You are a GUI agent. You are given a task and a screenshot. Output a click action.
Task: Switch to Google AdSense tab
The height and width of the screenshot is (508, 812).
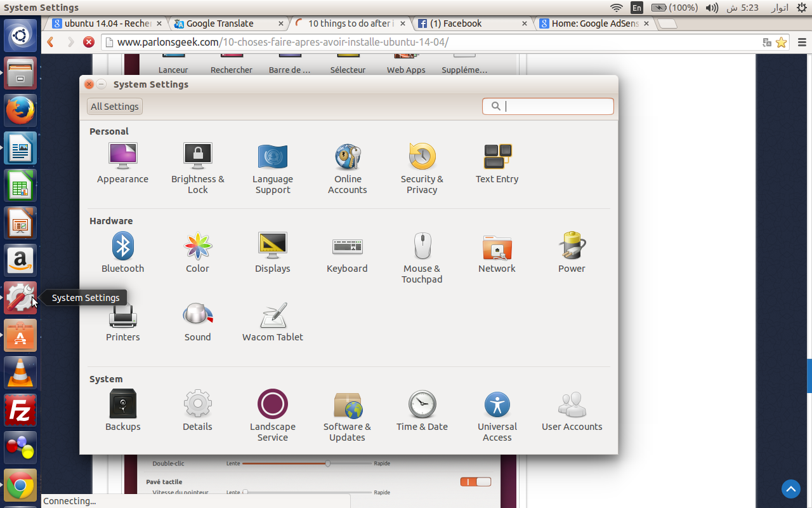click(594, 23)
